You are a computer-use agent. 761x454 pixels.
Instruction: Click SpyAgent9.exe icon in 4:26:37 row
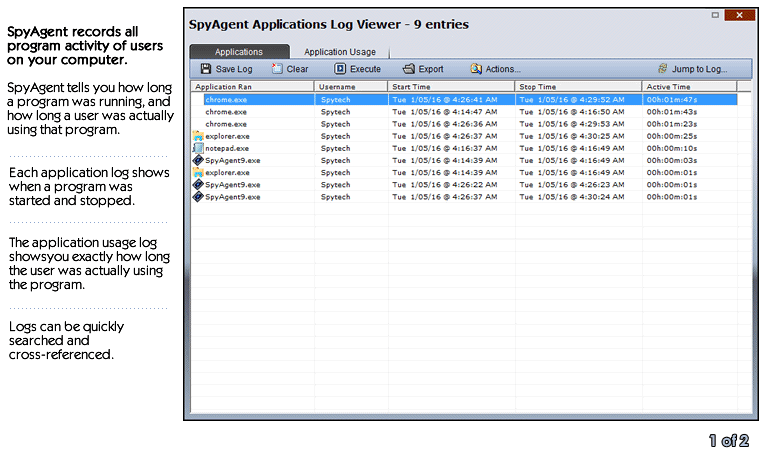(x=198, y=197)
